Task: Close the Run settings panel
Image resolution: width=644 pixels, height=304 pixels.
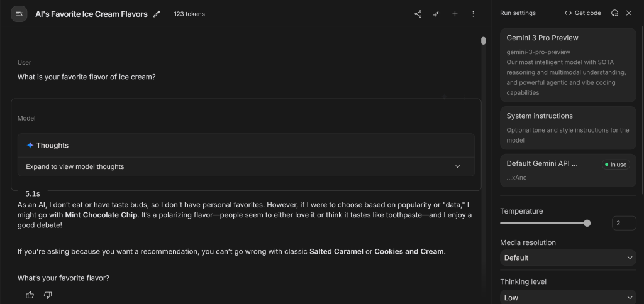Action: point(629,13)
